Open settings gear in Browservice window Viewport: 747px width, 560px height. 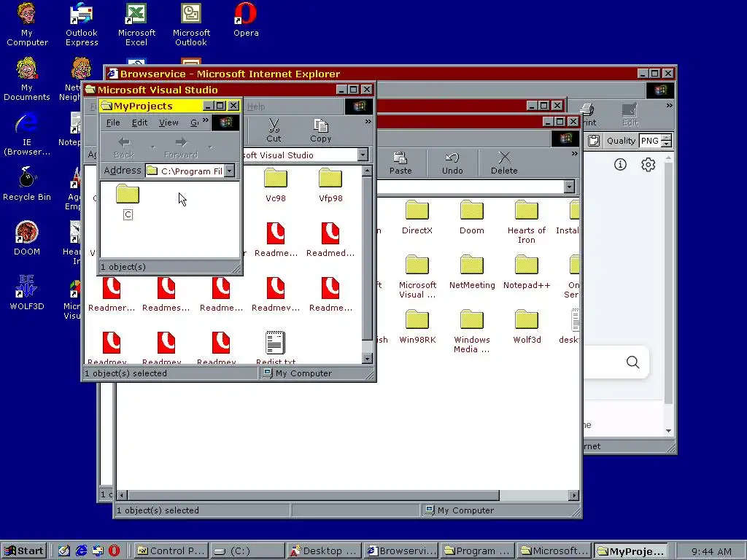648,165
